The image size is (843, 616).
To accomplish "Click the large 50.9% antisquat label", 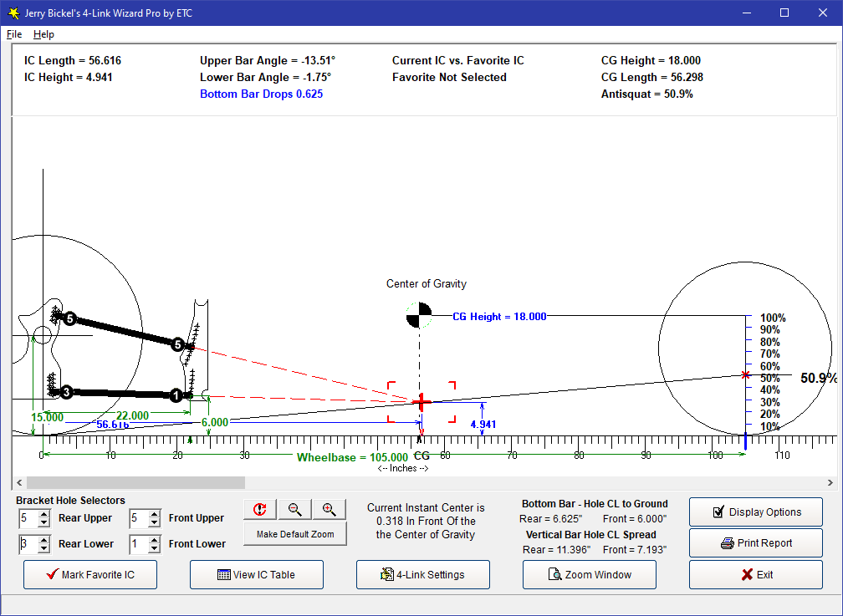I will click(819, 378).
